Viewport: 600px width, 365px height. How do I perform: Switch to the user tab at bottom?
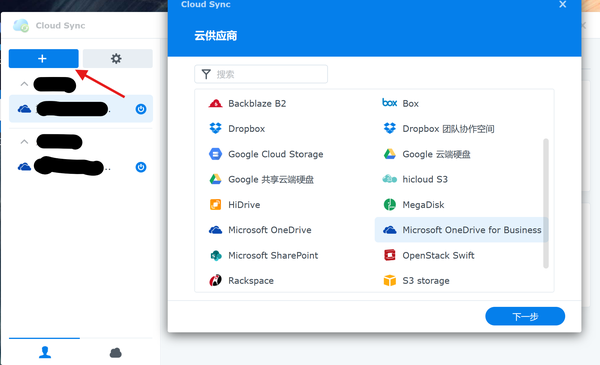(x=45, y=352)
